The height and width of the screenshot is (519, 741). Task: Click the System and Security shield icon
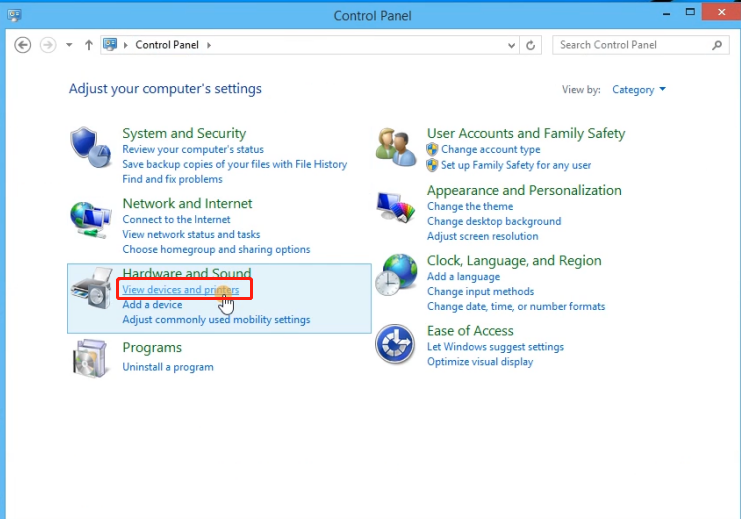pyautogui.click(x=90, y=147)
